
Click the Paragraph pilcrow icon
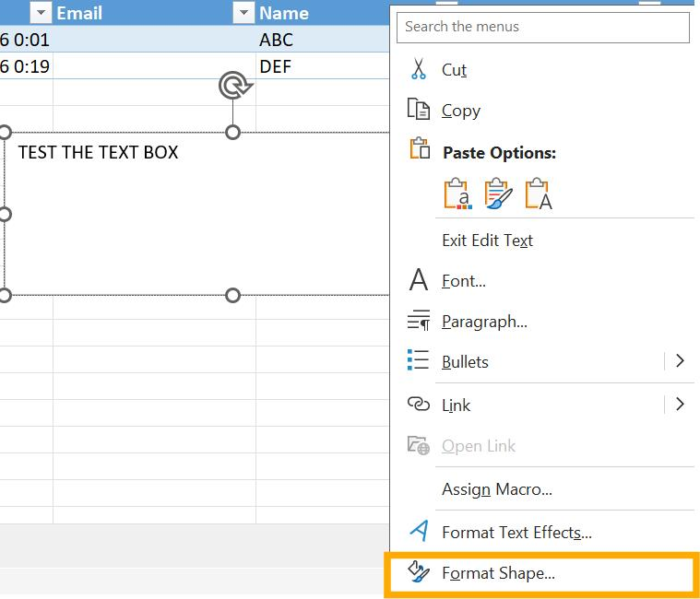(419, 321)
